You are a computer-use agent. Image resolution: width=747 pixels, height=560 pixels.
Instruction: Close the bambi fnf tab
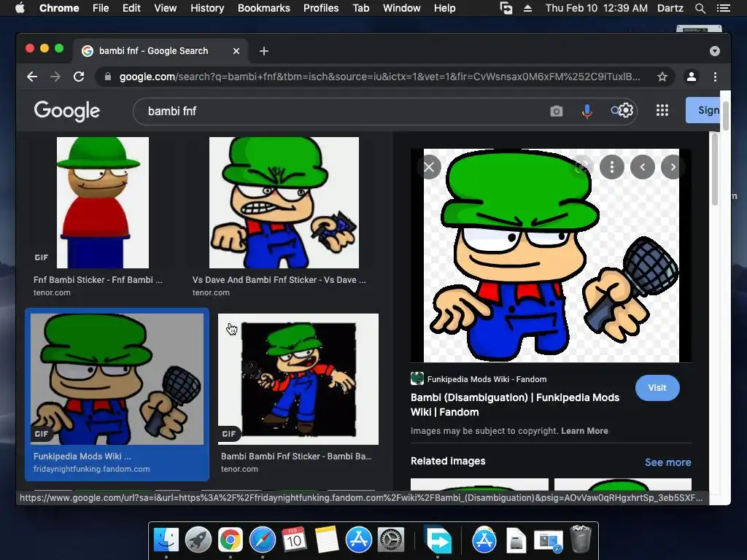coord(236,51)
